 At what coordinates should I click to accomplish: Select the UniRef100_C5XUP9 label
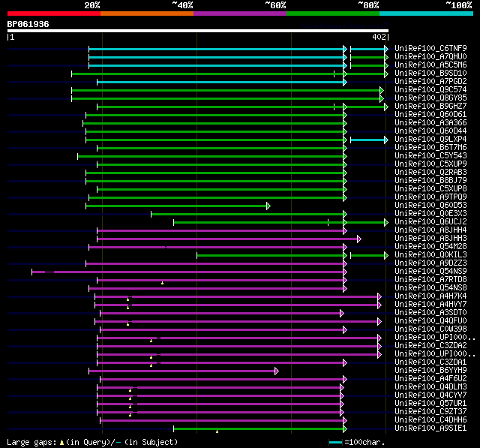[430, 164]
